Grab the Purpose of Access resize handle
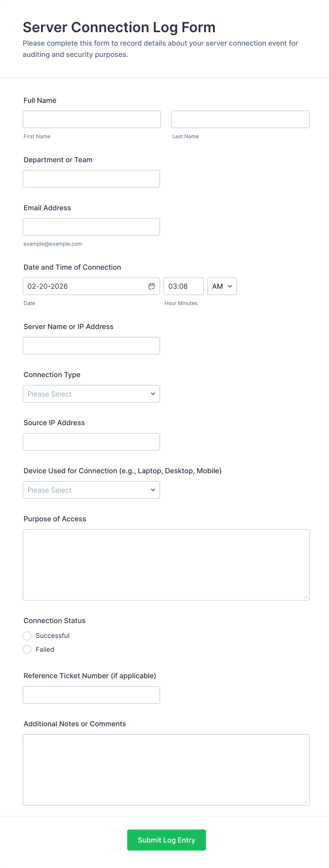This screenshot has height=868, width=329. click(306, 597)
